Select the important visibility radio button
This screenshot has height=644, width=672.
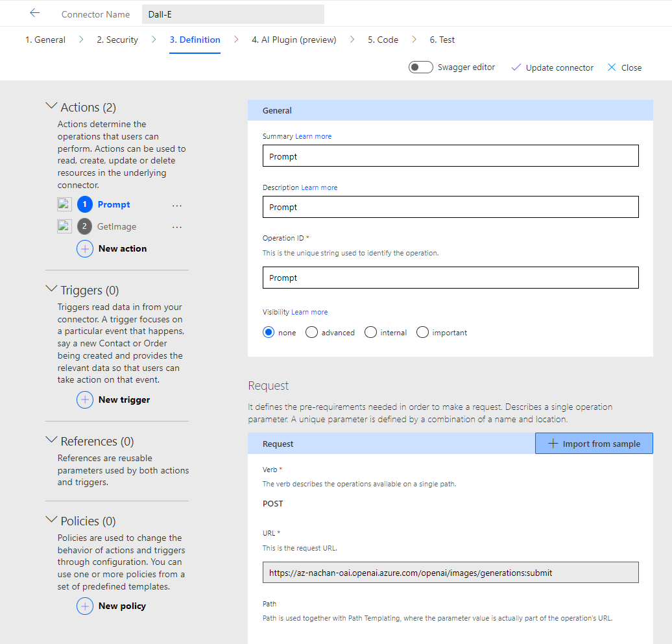click(423, 332)
